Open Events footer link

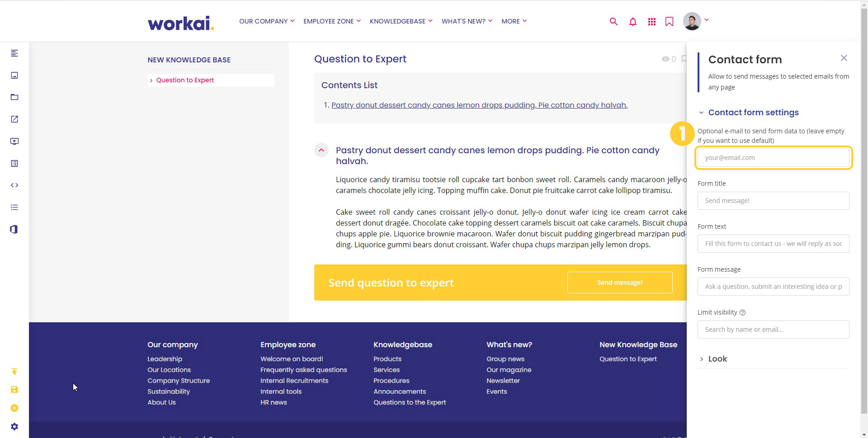(x=497, y=391)
